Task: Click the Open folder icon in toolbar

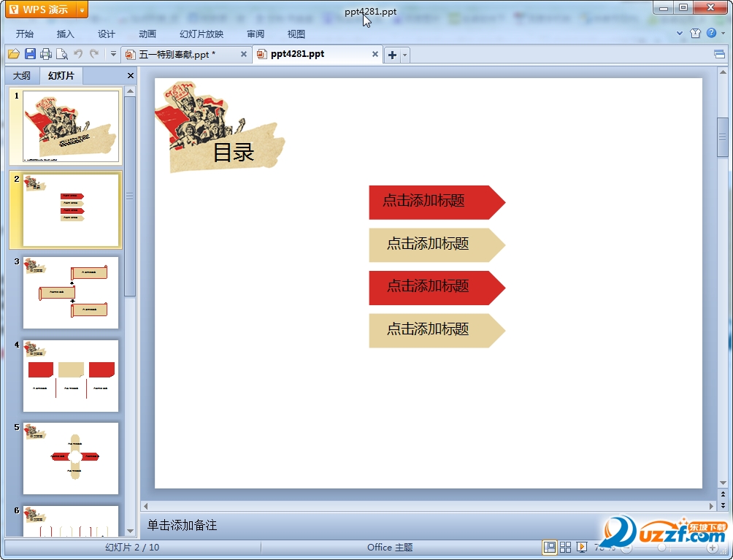Action: (13, 54)
